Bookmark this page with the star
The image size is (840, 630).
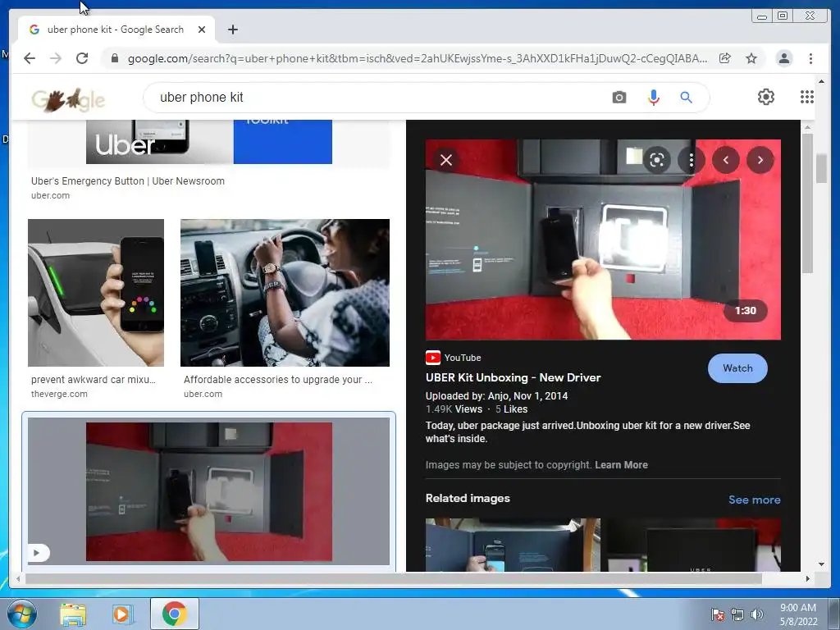coord(751,58)
